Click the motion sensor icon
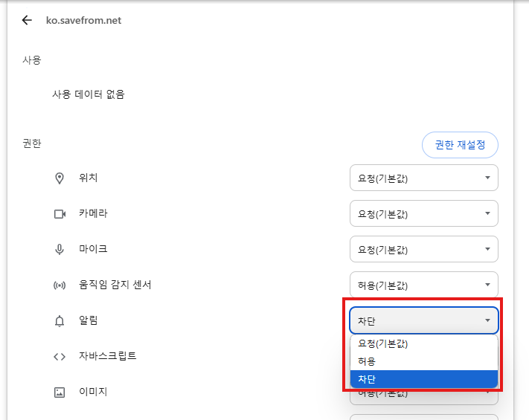Image resolution: width=529 pixels, height=420 pixels. tap(60, 285)
